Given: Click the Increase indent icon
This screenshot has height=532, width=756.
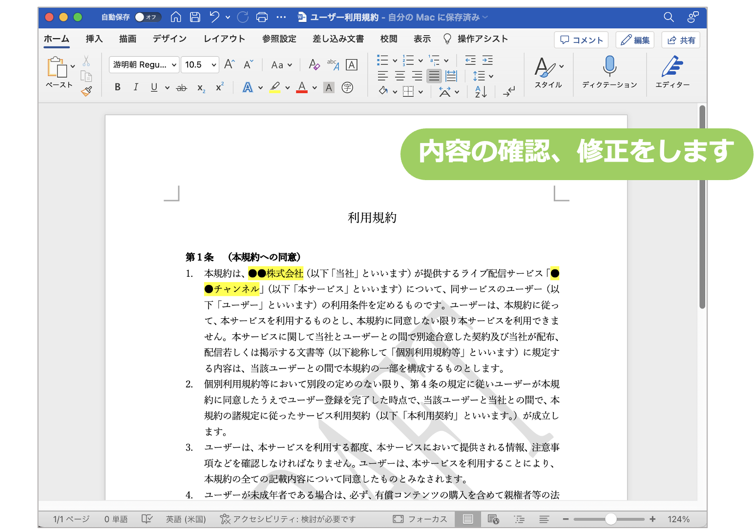Looking at the screenshot, I should click(487, 61).
